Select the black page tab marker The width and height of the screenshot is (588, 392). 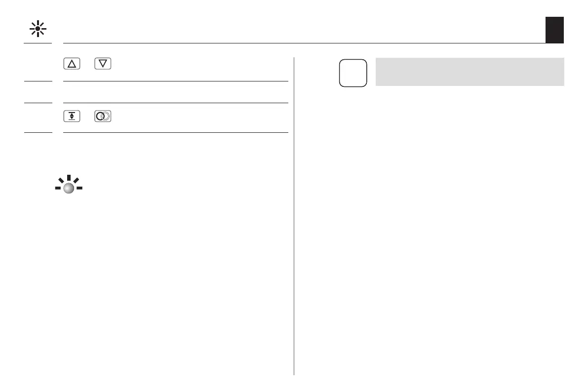(554, 30)
